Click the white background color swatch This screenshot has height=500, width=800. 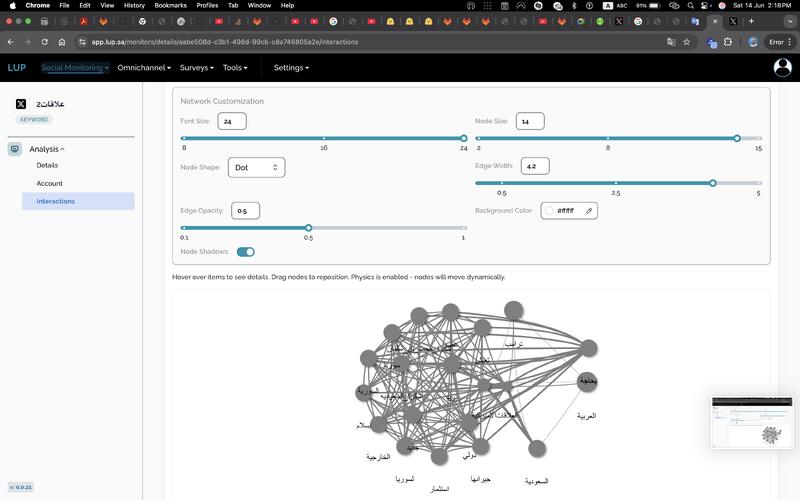549,211
